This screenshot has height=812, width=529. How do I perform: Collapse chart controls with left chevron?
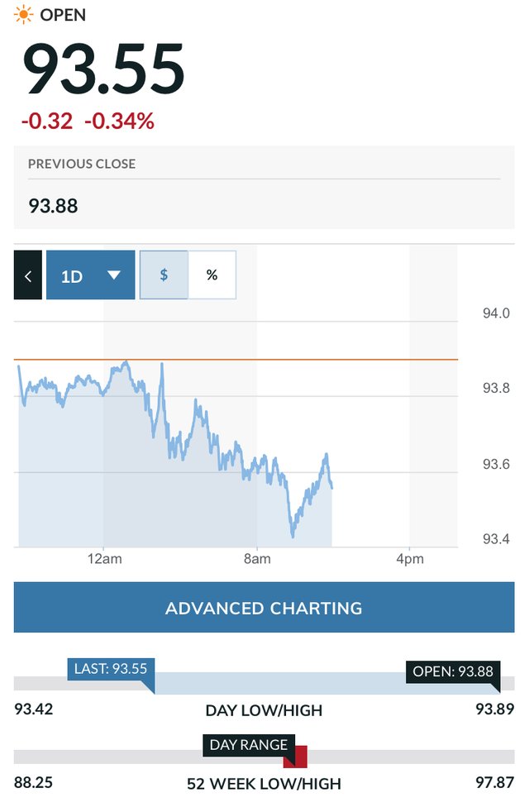[x=27, y=275]
